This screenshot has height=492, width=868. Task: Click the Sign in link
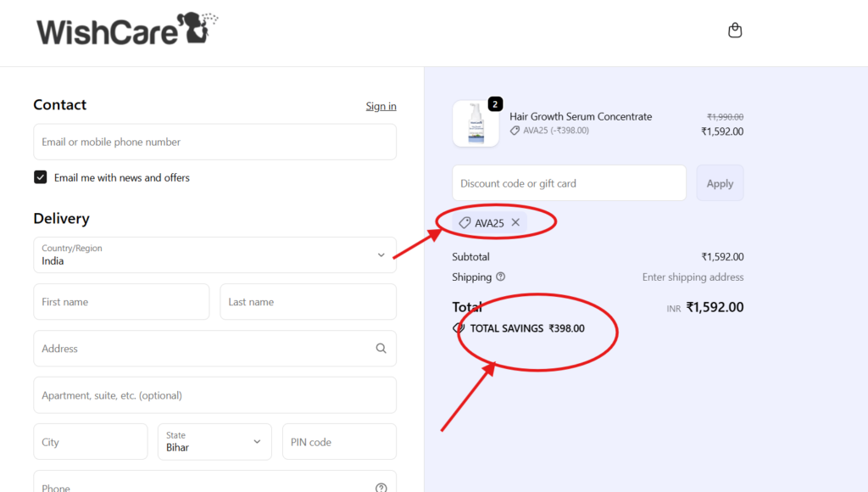tap(381, 106)
